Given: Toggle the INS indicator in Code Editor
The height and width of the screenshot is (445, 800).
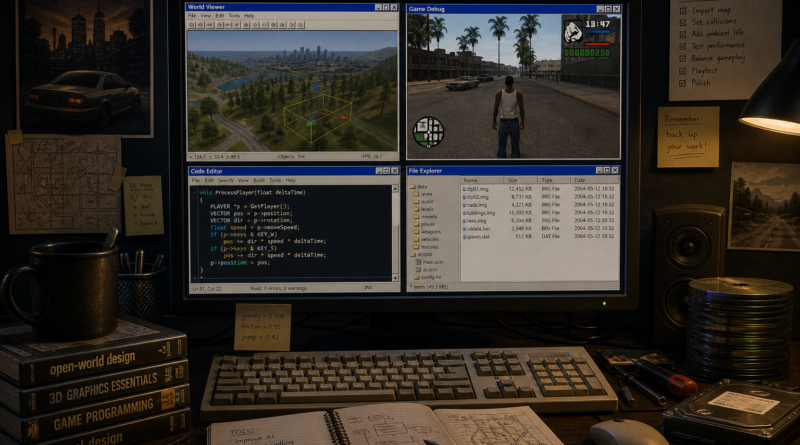Looking at the screenshot, I should 368,288.
